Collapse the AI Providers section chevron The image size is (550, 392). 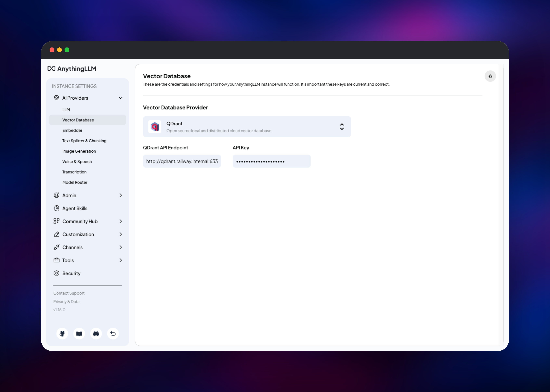120,98
